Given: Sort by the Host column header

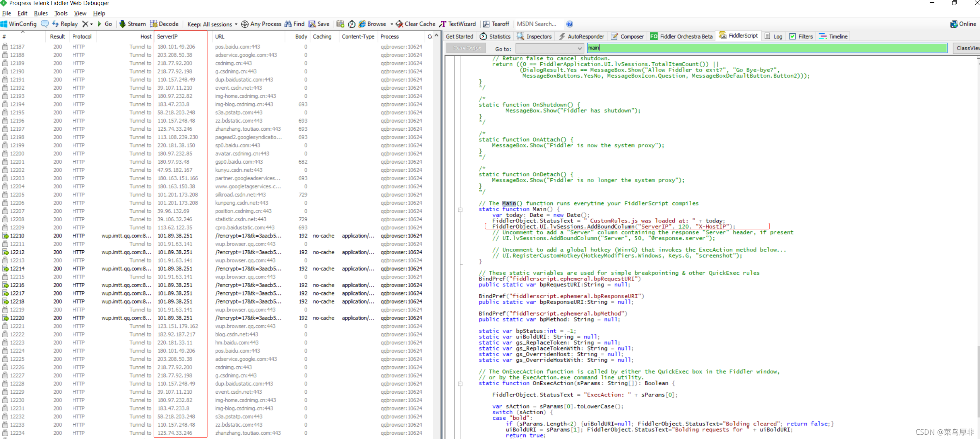Looking at the screenshot, I should pyautogui.click(x=125, y=36).
